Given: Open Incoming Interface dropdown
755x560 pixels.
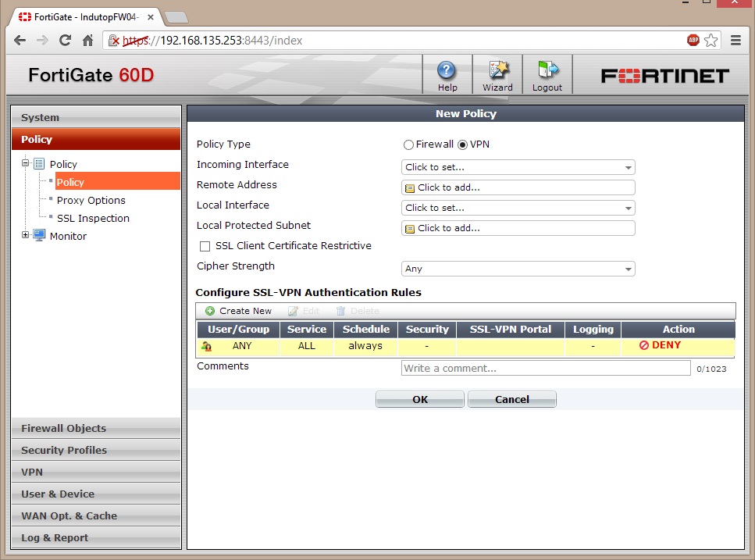Looking at the screenshot, I should (x=518, y=167).
